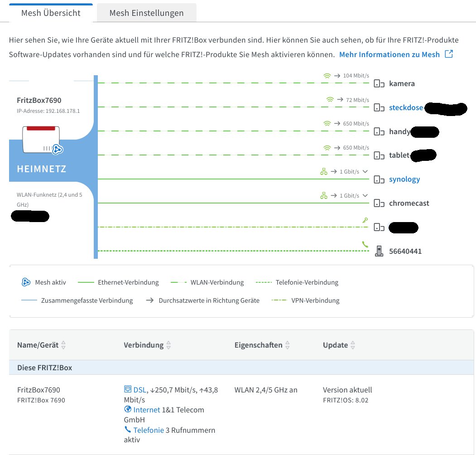
Task: Click the blue phone icon beside Telefonie
Action: (128, 430)
